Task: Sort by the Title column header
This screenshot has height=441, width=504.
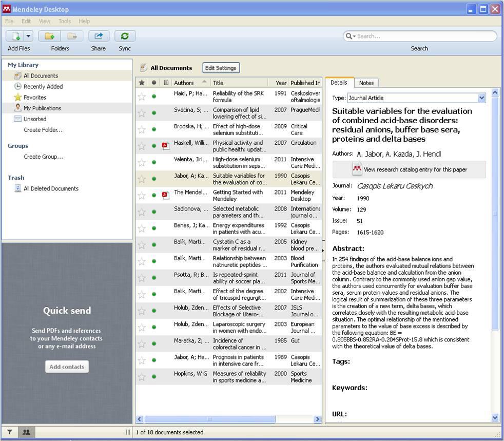Action: tap(240, 83)
